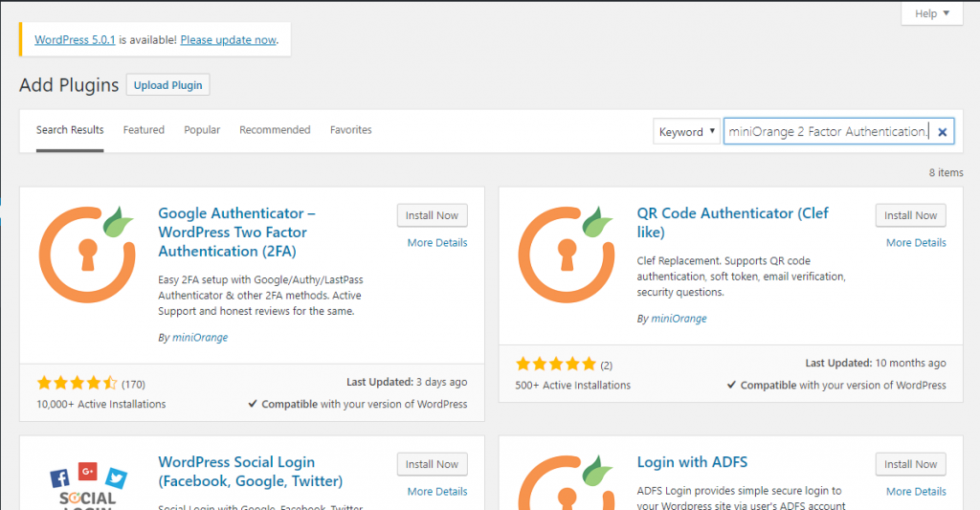View More Details for Login with ADFS
This screenshot has height=510, width=980.
pos(916,491)
